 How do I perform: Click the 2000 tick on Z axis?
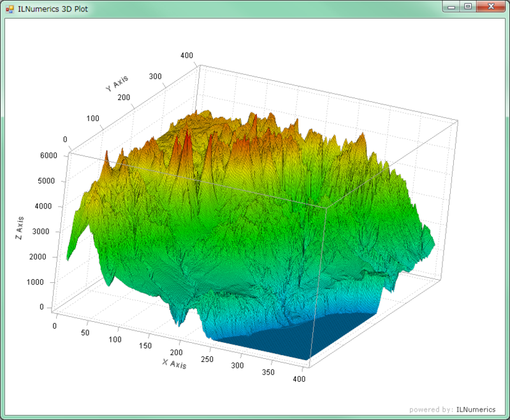click(38, 257)
